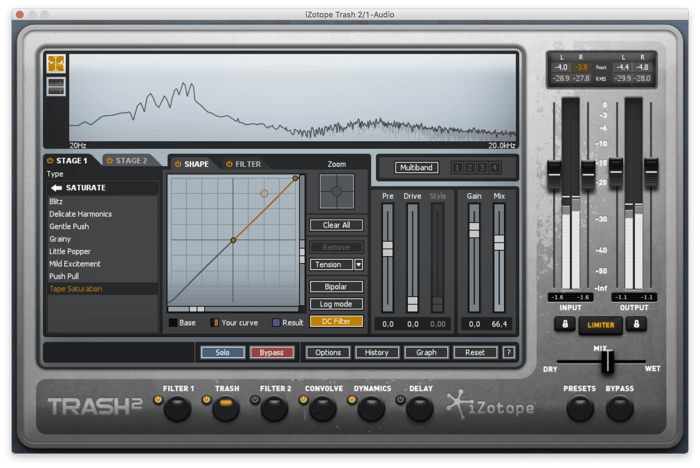Open the Delay module knob
The height and width of the screenshot is (468, 700).
tap(420, 409)
